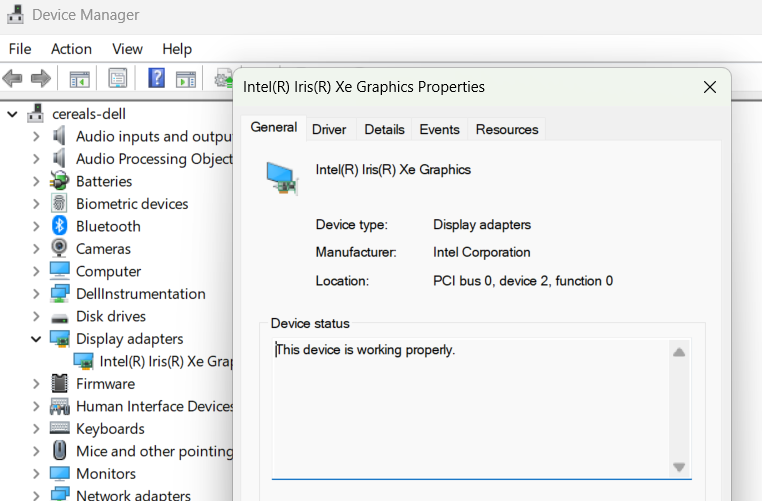The image size is (762, 501).
Task: Click the Keyboards category icon
Action: (x=59, y=428)
